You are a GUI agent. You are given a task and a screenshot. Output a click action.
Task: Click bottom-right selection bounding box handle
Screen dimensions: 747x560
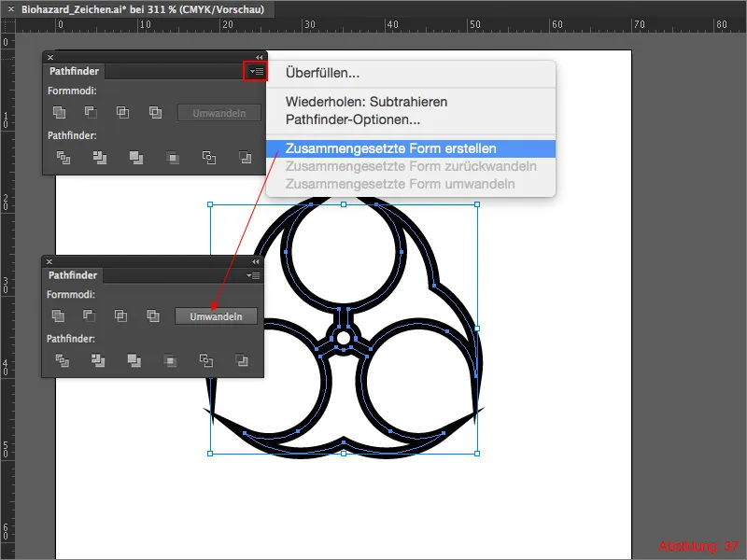coord(477,454)
